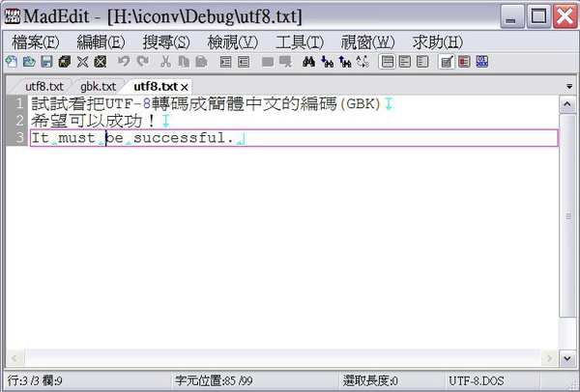
Task: Open the 視窗(W) menu
Action: click(367, 42)
